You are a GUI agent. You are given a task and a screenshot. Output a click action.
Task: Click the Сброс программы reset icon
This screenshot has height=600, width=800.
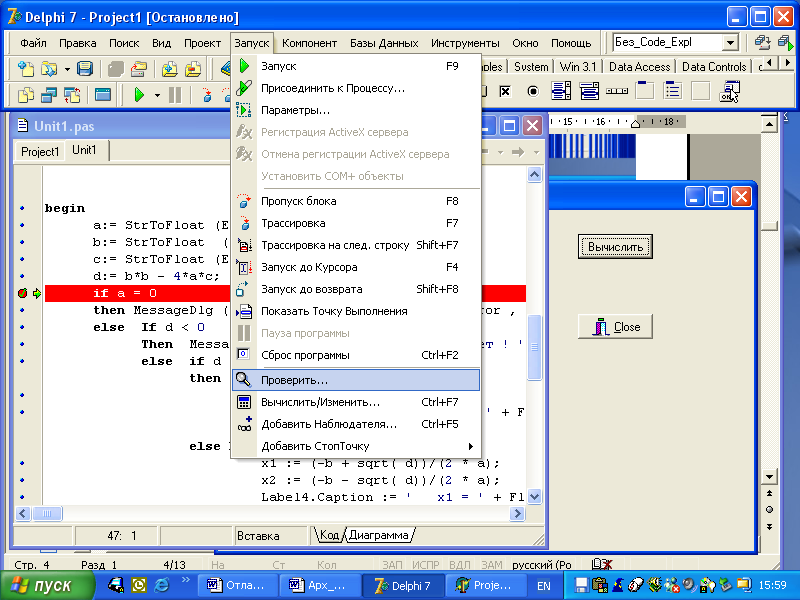tap(244, 355)
